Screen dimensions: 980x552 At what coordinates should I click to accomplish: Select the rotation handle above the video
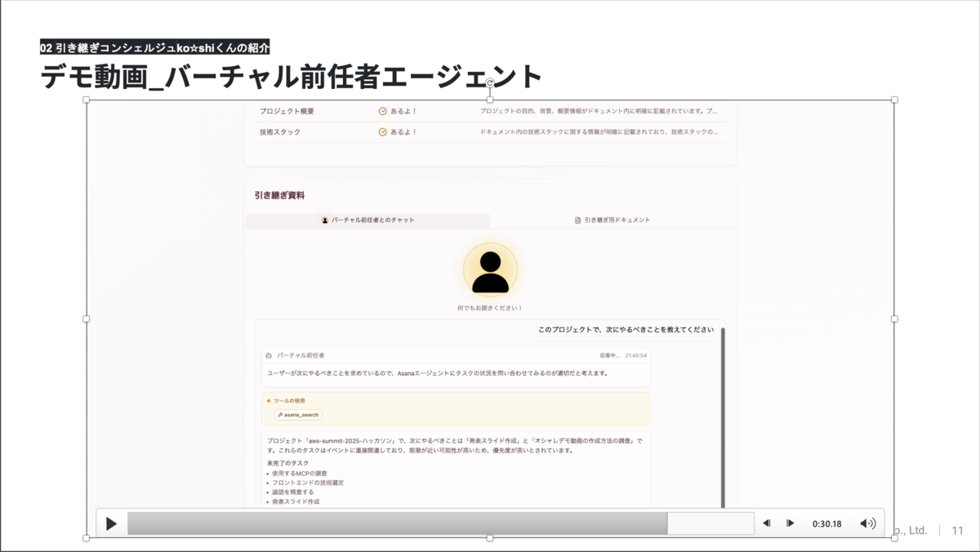(x=490, y=83)
